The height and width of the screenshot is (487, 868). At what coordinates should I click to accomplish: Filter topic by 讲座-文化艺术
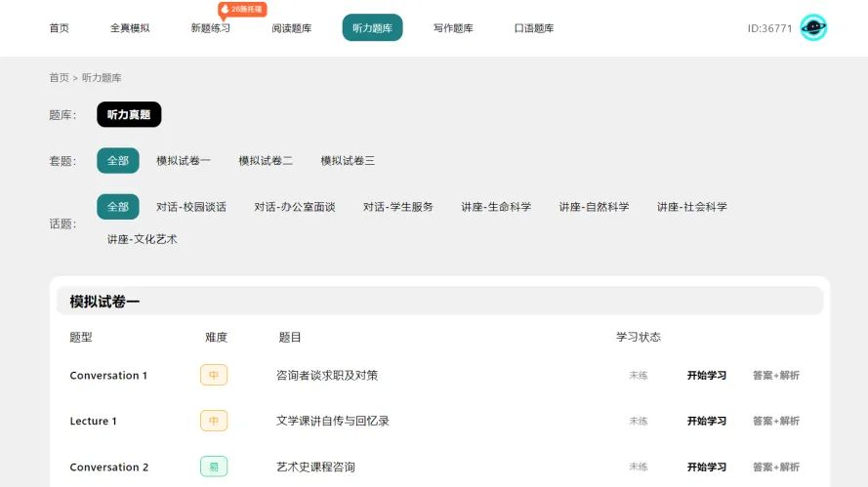[143, 239]
